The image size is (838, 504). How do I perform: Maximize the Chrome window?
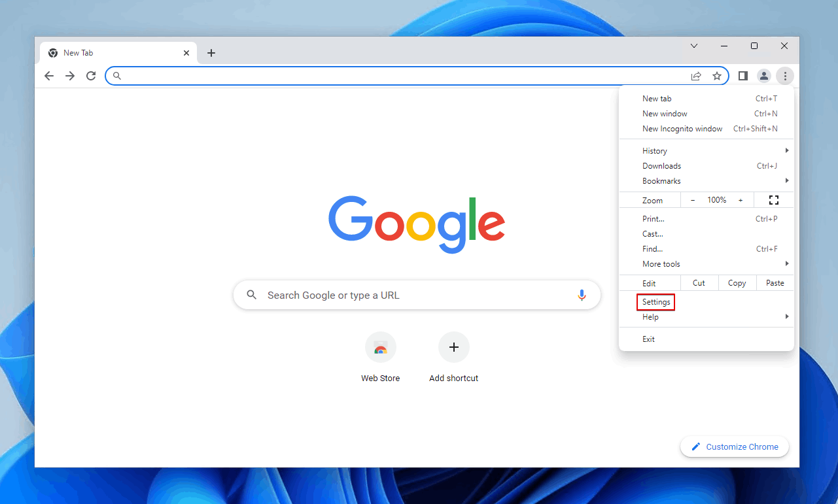click(x=754, y=46)
